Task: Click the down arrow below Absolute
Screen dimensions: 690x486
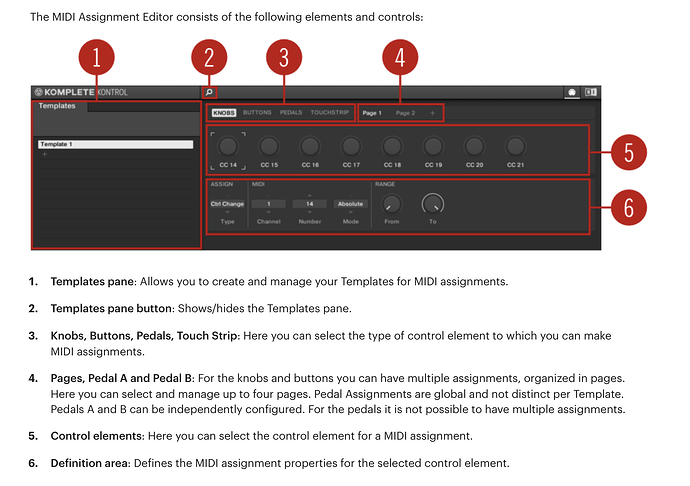Action: click(350, 212)
